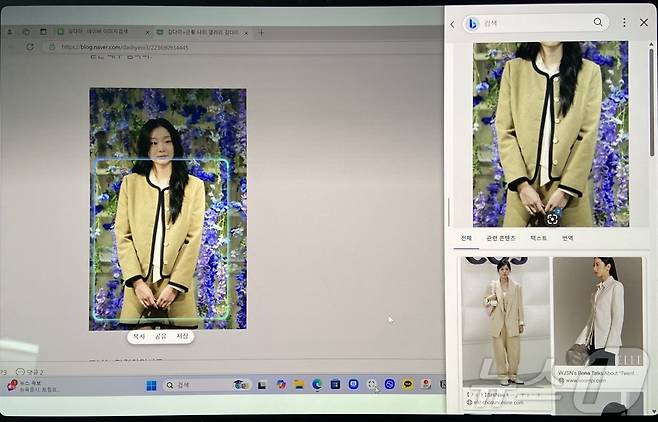Viewport: 658px width, 422px height.
Task: Click the search panel vertical scrollbar
Action: click(x=652, y=100)
